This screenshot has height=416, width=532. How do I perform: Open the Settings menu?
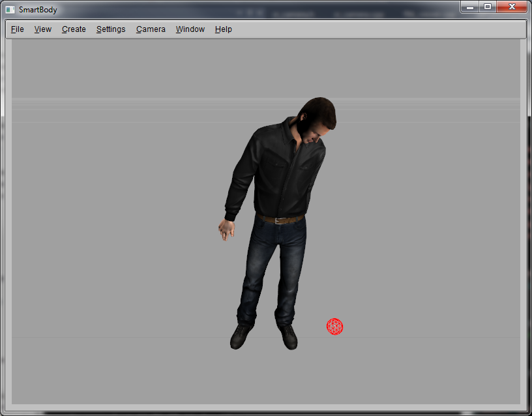click(111, 29)
